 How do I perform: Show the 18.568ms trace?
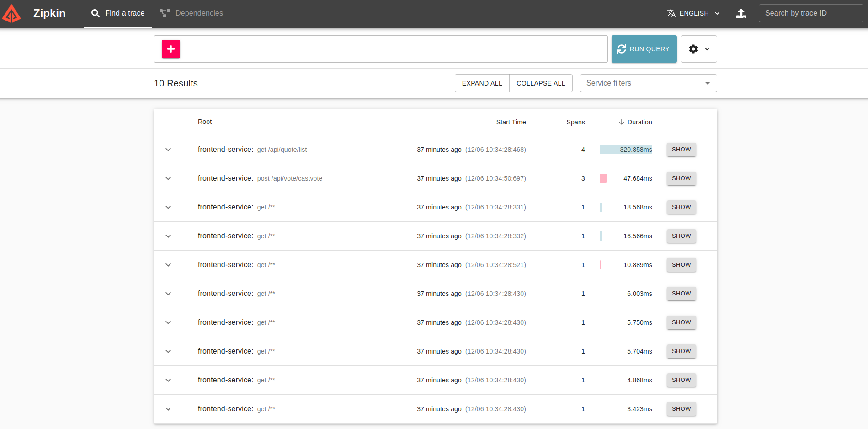coord(681,207)
